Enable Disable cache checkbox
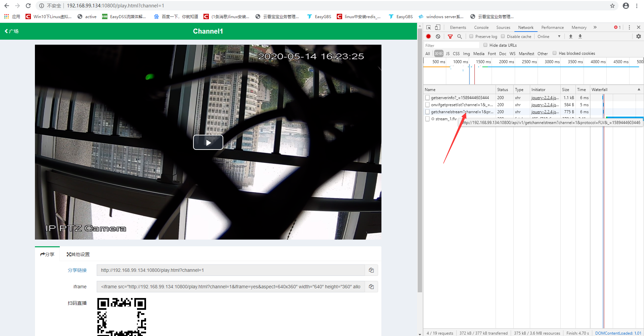 (503, 36)
